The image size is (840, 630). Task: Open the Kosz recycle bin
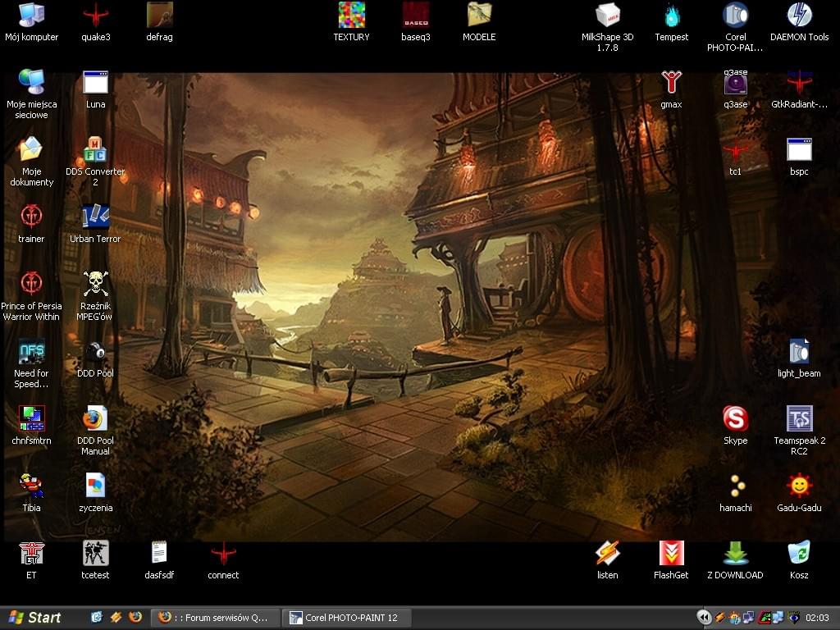point(799,554)
